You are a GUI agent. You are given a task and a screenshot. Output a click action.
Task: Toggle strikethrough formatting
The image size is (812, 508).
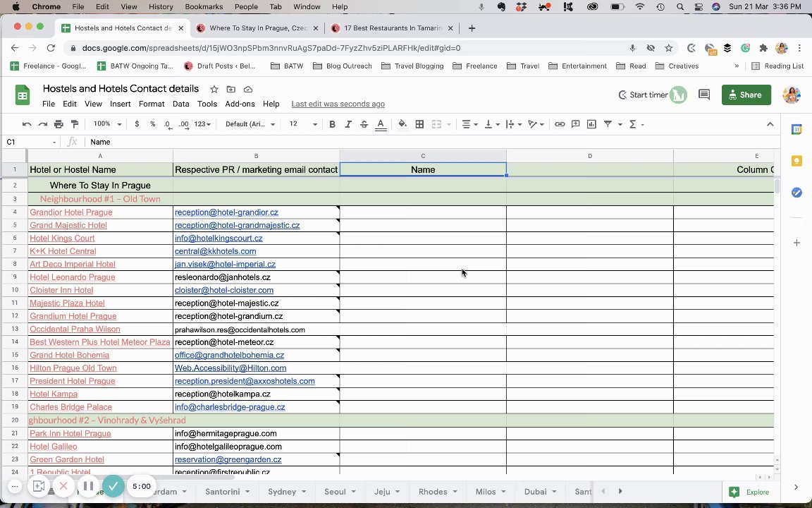pyautogui.click(x=364, y=124)
